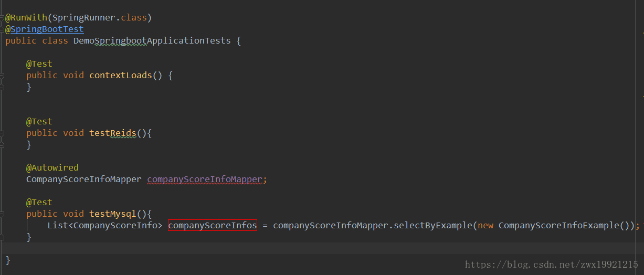Click the @Test annotation above testMysql
Screen dimensions: 644x275
click(x=39, y=202)
